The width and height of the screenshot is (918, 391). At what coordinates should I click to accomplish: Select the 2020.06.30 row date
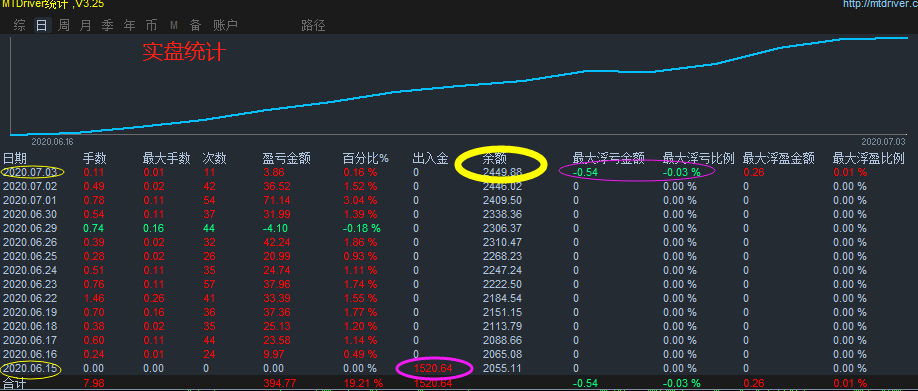[30, 214]
